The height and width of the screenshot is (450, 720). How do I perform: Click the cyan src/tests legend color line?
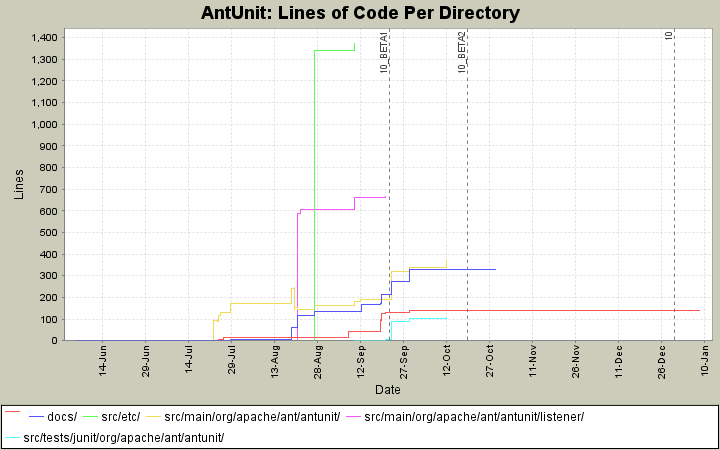12,438
